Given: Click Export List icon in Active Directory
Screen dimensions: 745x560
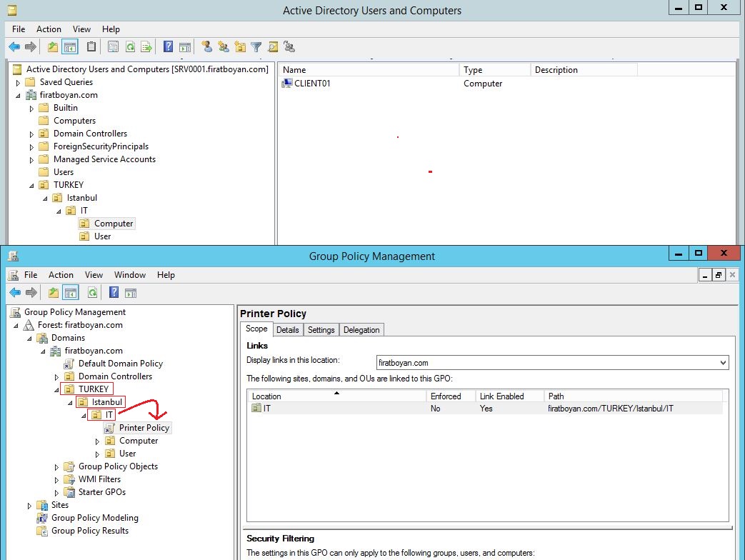Looking at the screenshot, I should [x=146, y=47].
